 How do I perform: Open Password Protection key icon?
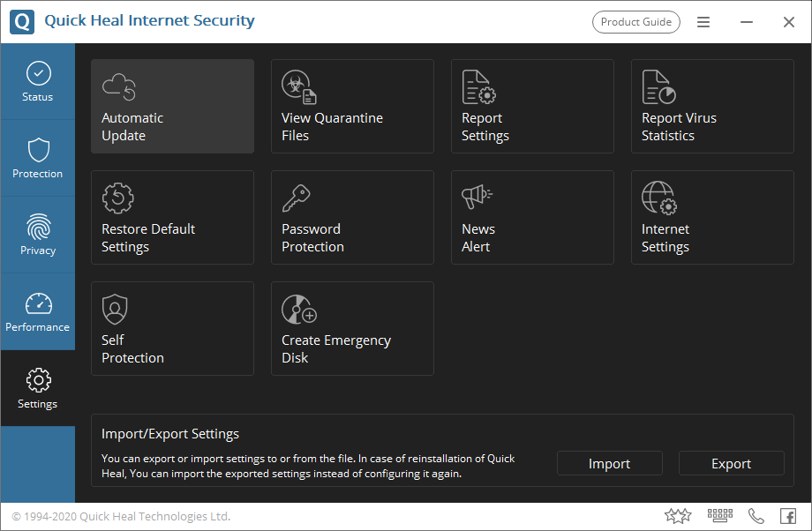[297, 198]
